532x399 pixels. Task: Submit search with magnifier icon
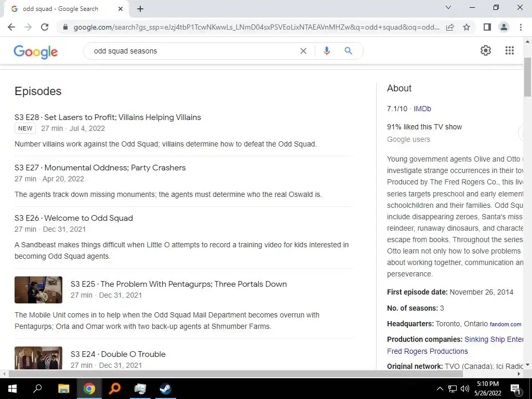(348, 51)
